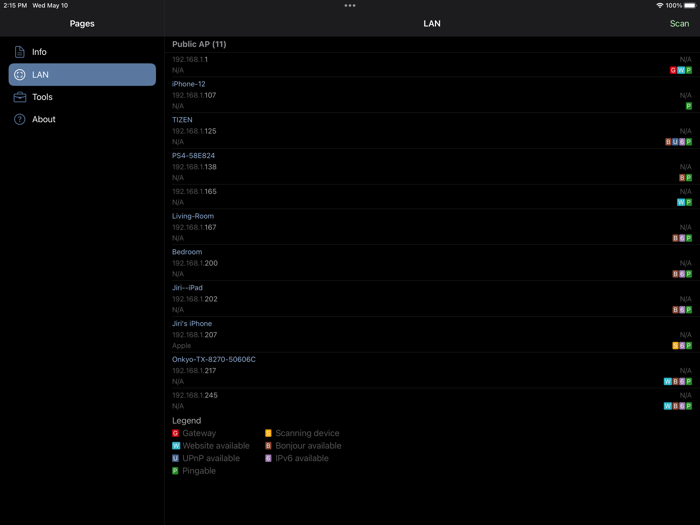Click IP address 192.168.1.107
Viewport: 700px width, 525px height.
194,95
